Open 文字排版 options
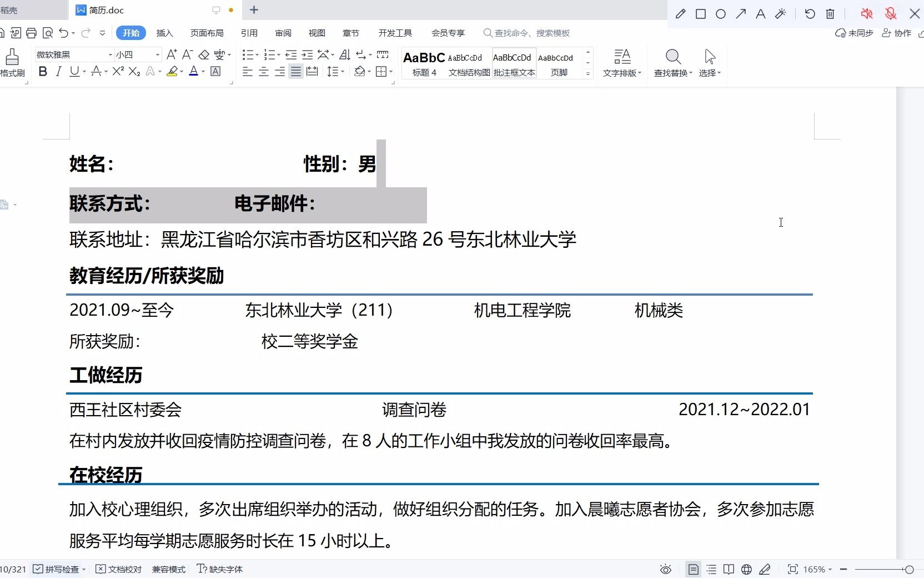 coord(621,63)
